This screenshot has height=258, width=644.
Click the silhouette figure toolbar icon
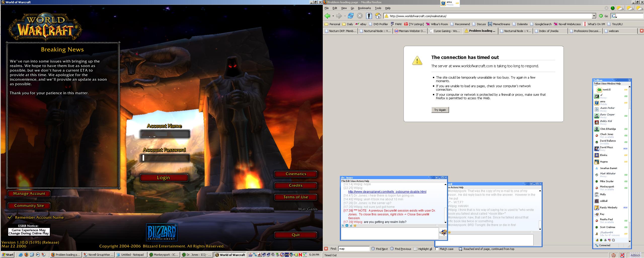coord(369,16)
